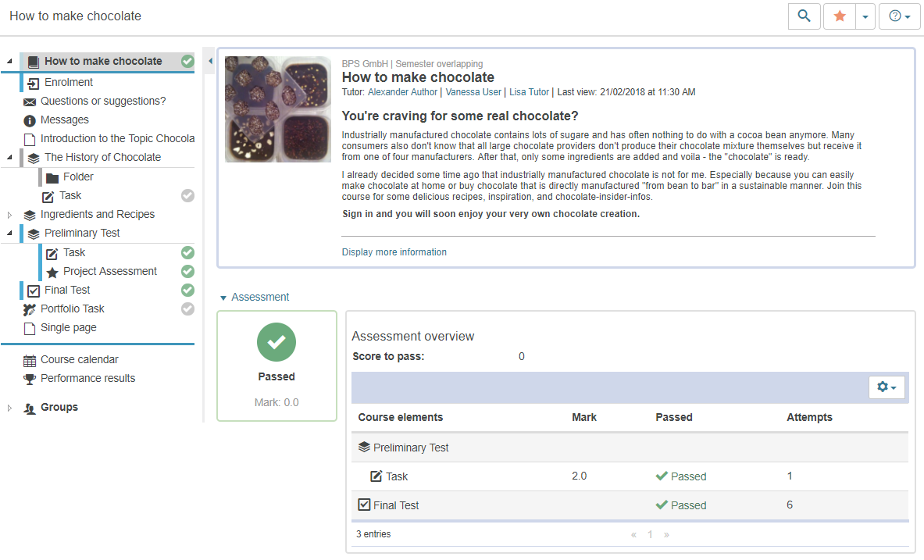Viewport: 924px width, 560px height.
Task: Collapse The History of Chocolate node
Action: point(9,157)
